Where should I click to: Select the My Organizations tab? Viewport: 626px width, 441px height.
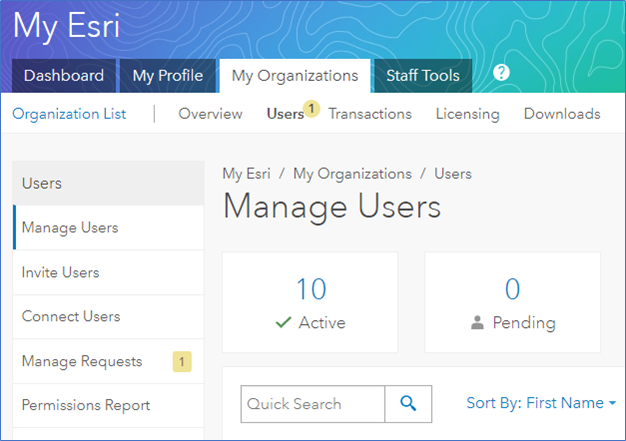tap(295, 76)
